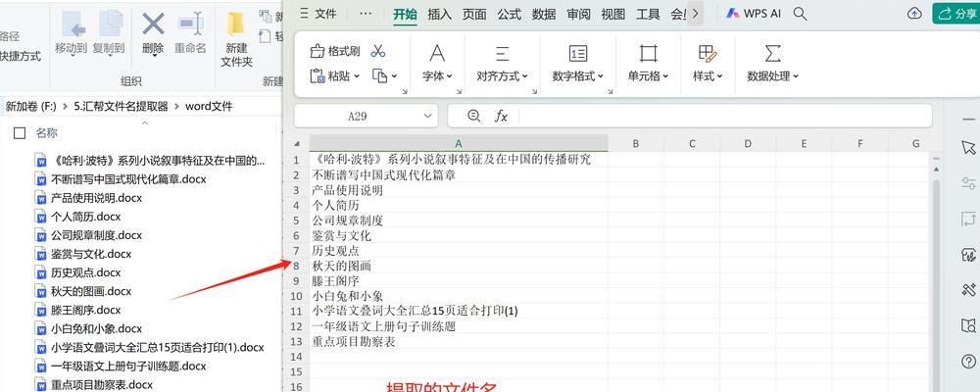Open help question mark in right sidebar

click(968, 362)
